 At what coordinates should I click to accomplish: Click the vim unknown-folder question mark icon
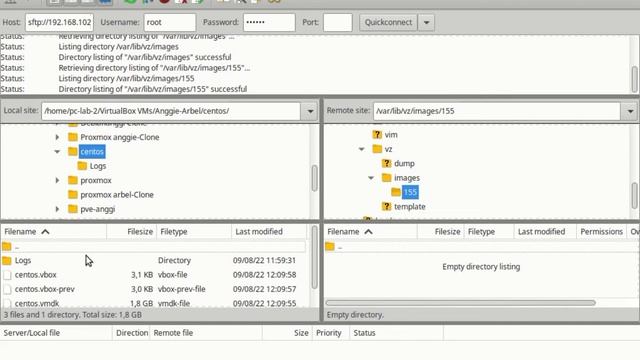[377, 134]
